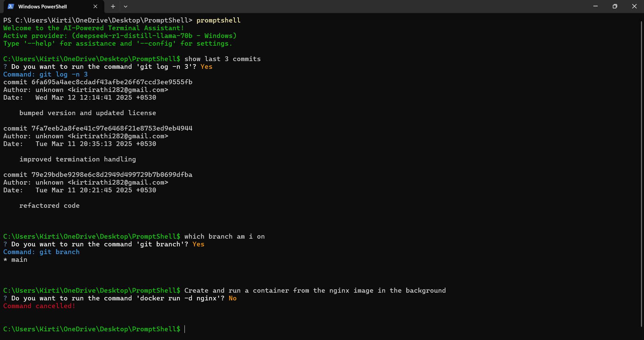Click date 'Tue Mar 11 20:35:13 2025'

coord(84,144)
